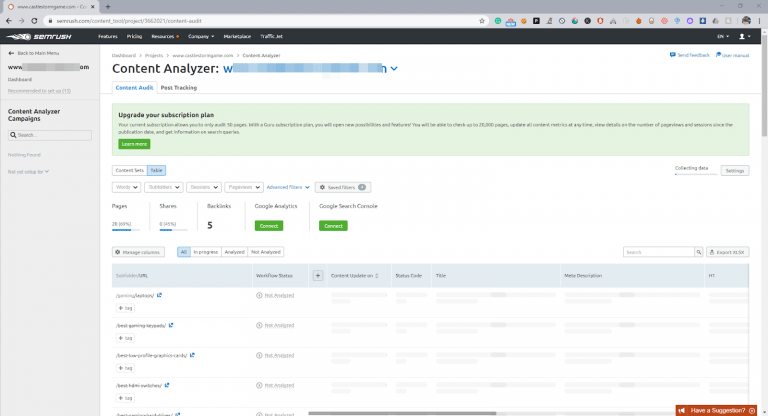Focus the campaigns search field in sidebar
Image resolution: width=768 pixels, height=416 pixels.
[49, 135]
